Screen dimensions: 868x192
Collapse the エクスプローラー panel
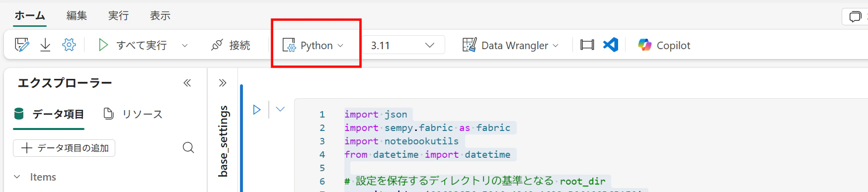187,83
